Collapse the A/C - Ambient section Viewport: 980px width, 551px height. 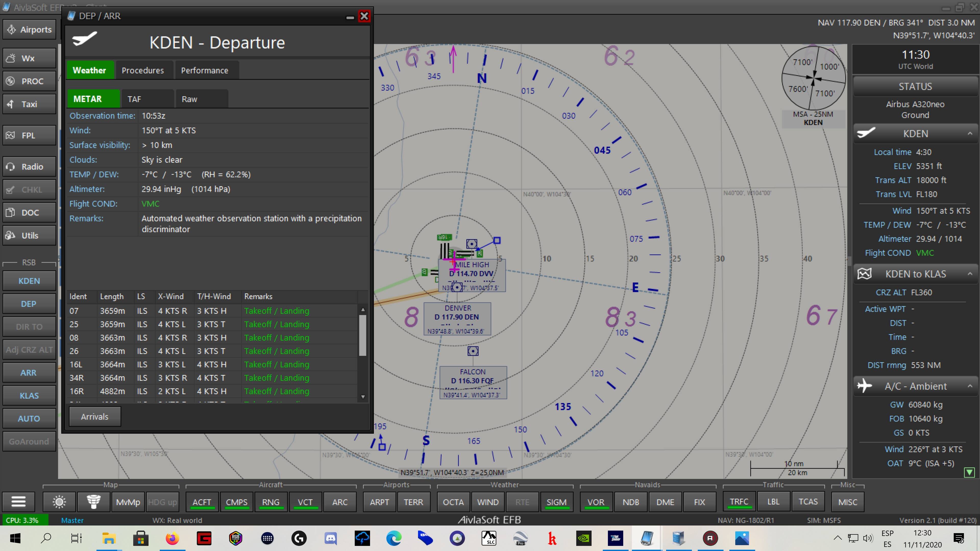click(970, 386)
